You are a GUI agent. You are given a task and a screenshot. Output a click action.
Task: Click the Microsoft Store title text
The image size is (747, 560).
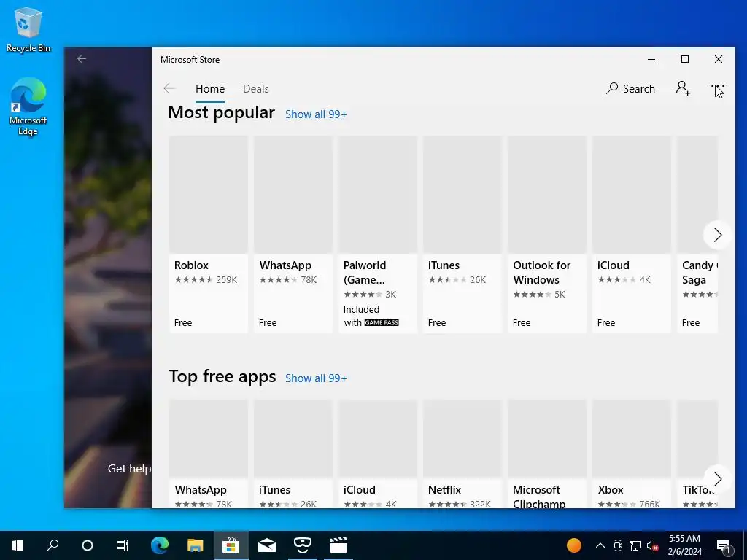tap(190, 60)
